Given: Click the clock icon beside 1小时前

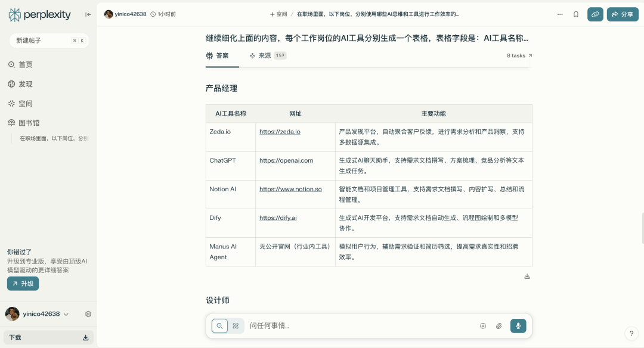Looking at the screenshot, I should [x=153, y=14].
